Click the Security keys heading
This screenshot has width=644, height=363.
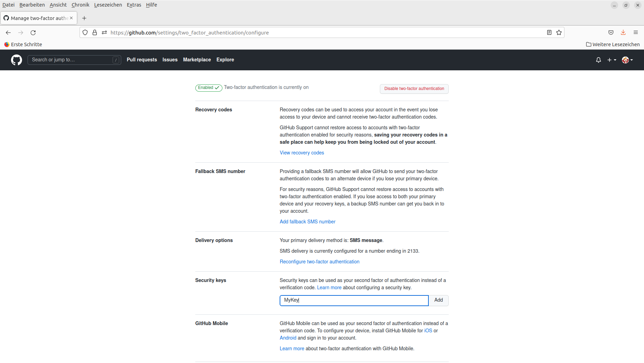pos(211,280)
